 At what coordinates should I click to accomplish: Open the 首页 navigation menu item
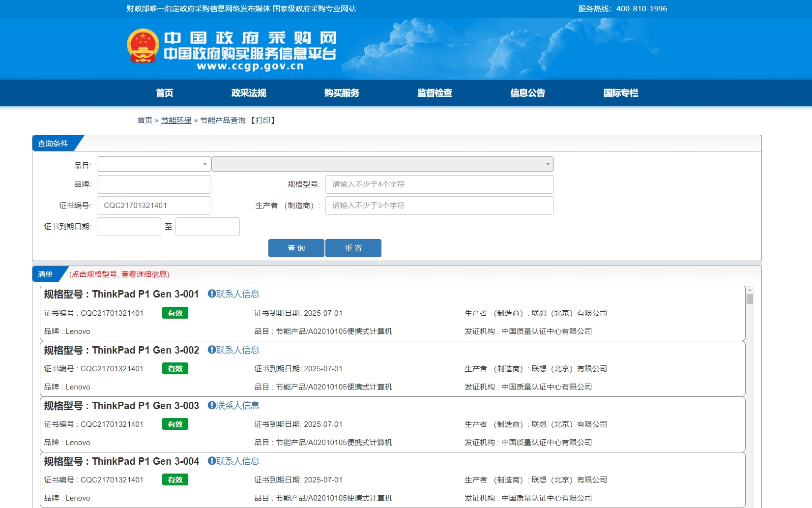click(164, 93)
